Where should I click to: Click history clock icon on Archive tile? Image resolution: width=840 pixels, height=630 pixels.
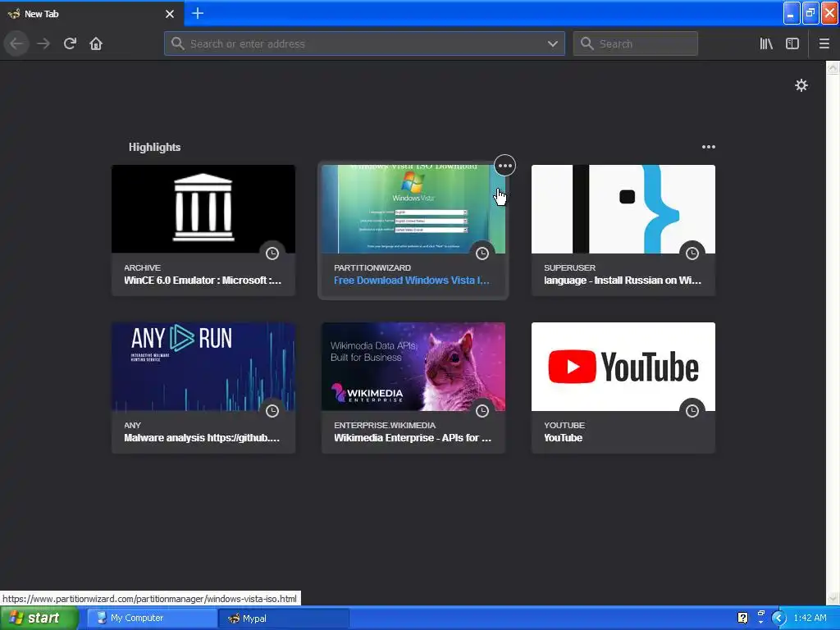point(272,253)
